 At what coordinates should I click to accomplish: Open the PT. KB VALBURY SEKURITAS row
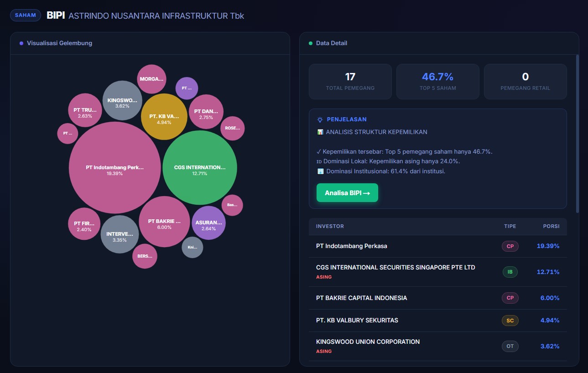click(438, 321)
